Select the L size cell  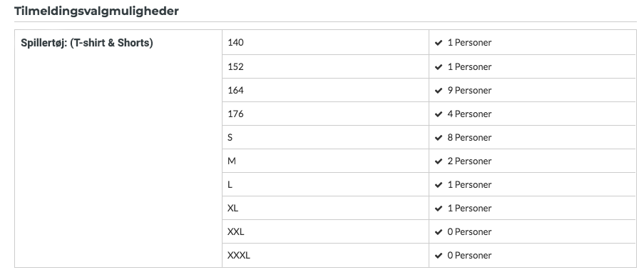[x=325, y=185]
